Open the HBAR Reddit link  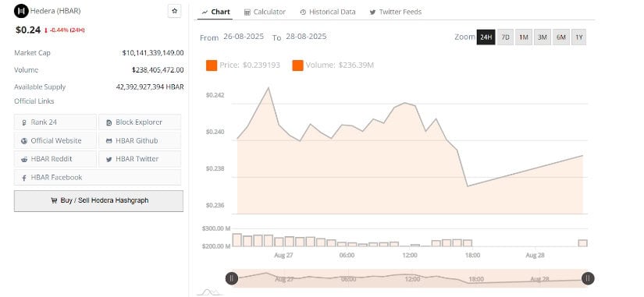click(55, 159)
